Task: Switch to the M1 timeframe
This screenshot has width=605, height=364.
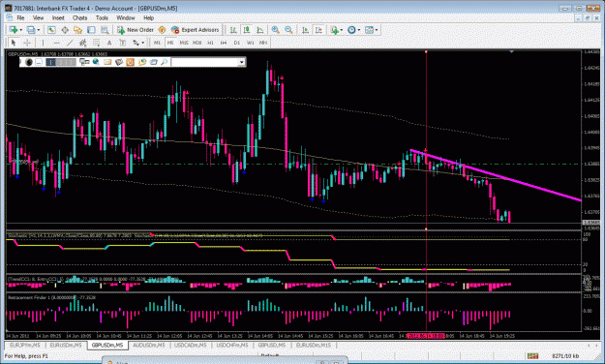Action: click(x=157, y=43)
